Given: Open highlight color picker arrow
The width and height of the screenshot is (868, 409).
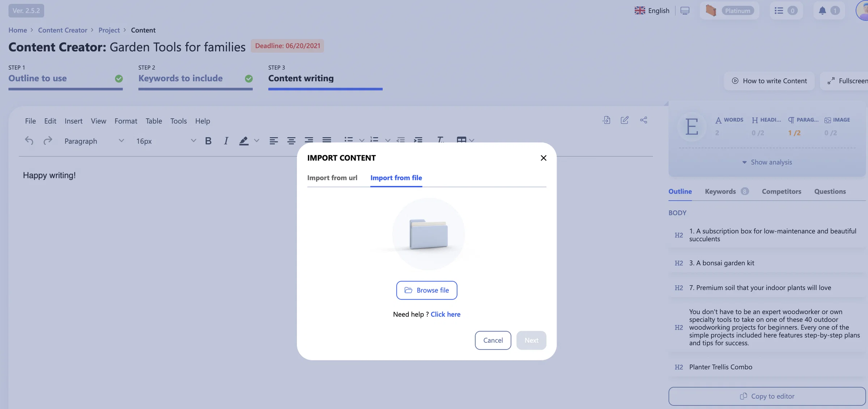Looking at the screenshot, I should (x=256, y=141).
